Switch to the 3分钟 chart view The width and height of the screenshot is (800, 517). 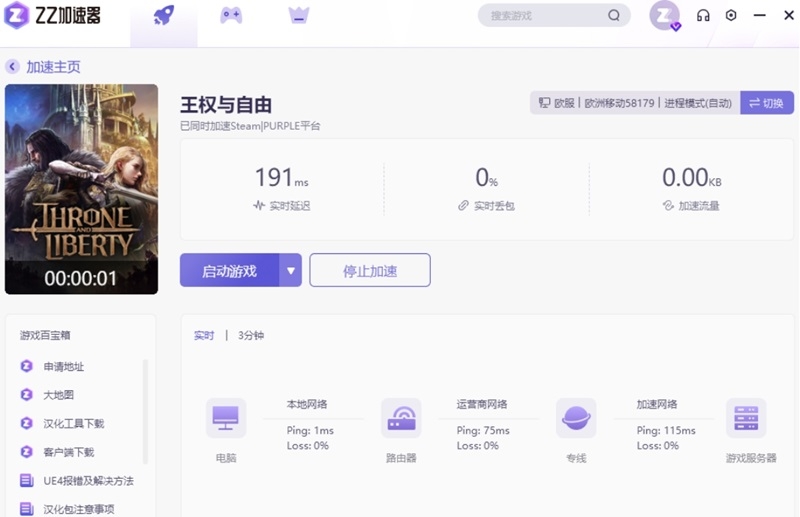251,336
